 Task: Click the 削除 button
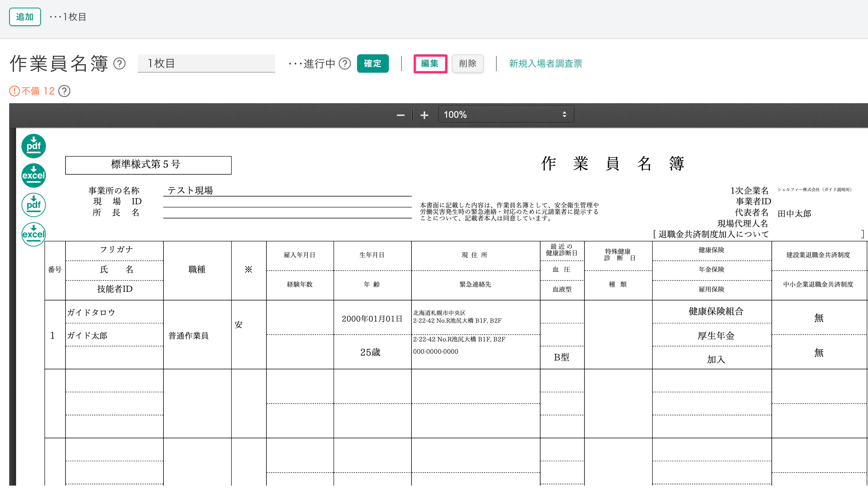468,63
